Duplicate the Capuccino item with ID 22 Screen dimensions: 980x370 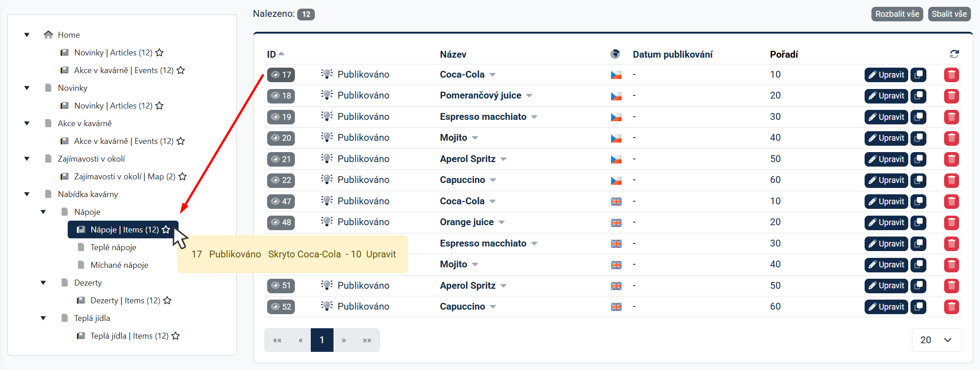point(918,180)
